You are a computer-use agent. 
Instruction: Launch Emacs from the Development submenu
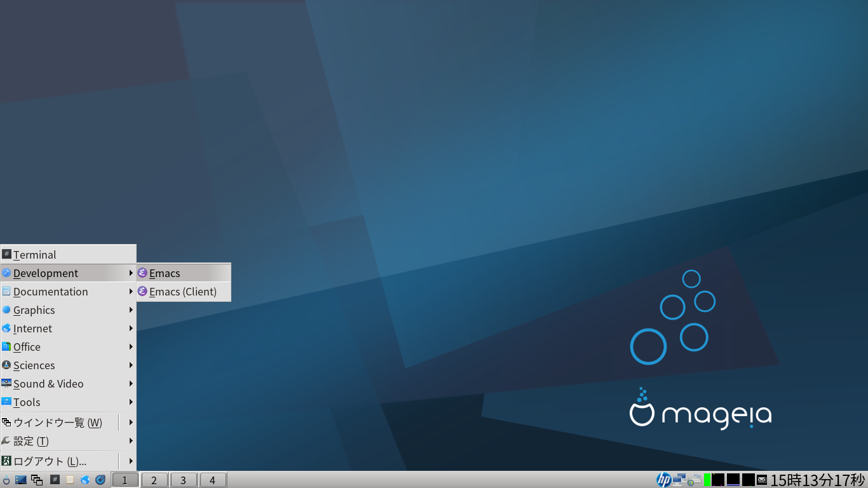pos(184,273)
